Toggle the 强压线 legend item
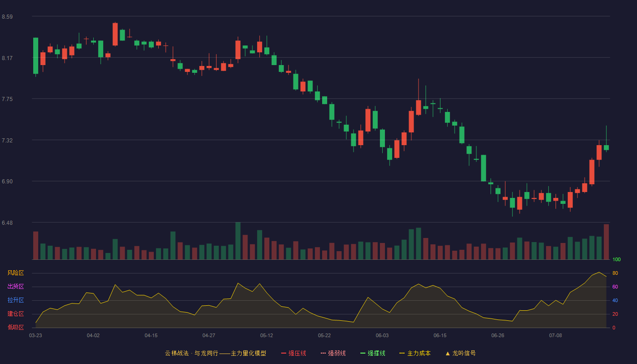 (293, 353)
